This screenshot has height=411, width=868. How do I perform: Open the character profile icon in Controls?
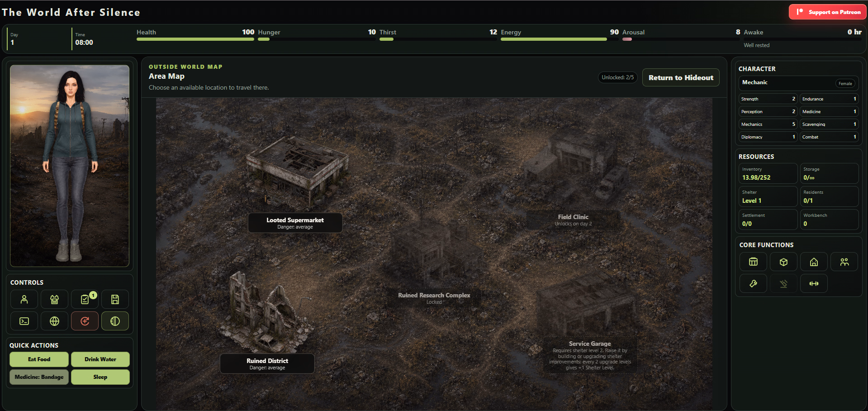24,299
